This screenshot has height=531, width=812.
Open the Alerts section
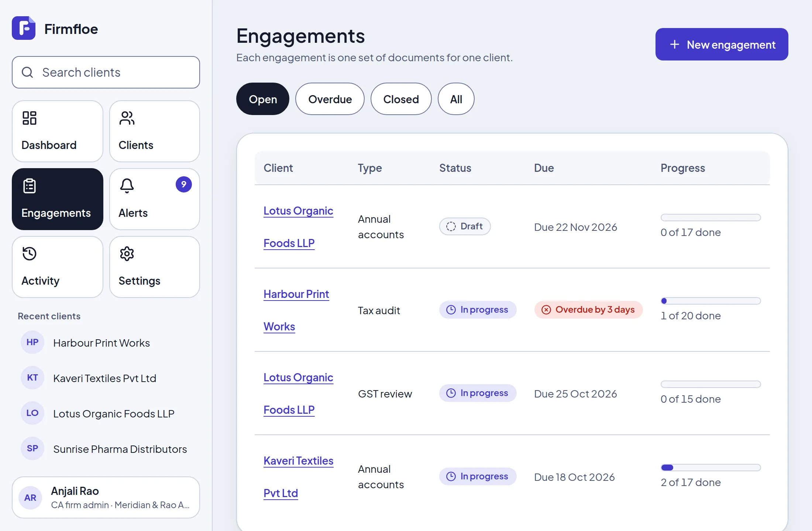tap(155, 199)
